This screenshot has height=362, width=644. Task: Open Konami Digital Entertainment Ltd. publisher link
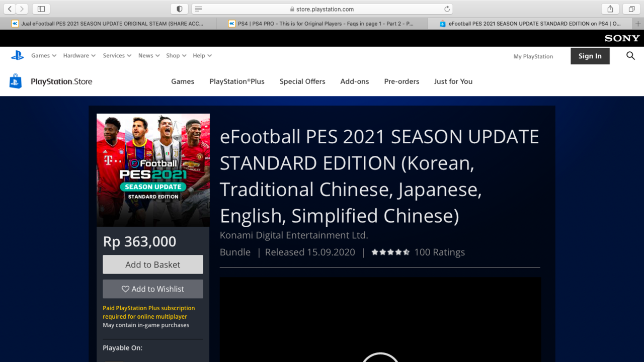pyautogui.click(x=294, y=235)
